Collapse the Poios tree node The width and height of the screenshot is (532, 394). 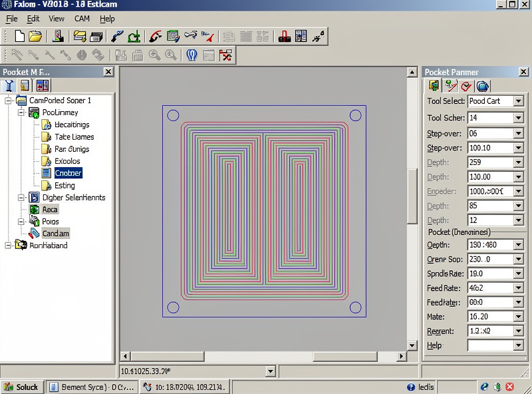tap(21, 222)
